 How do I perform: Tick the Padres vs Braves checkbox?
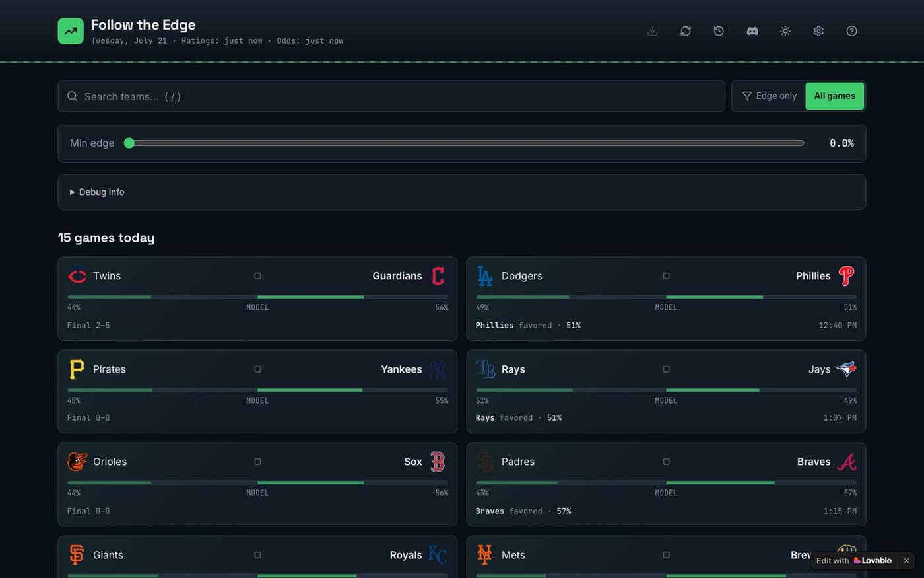pos(666,462)
